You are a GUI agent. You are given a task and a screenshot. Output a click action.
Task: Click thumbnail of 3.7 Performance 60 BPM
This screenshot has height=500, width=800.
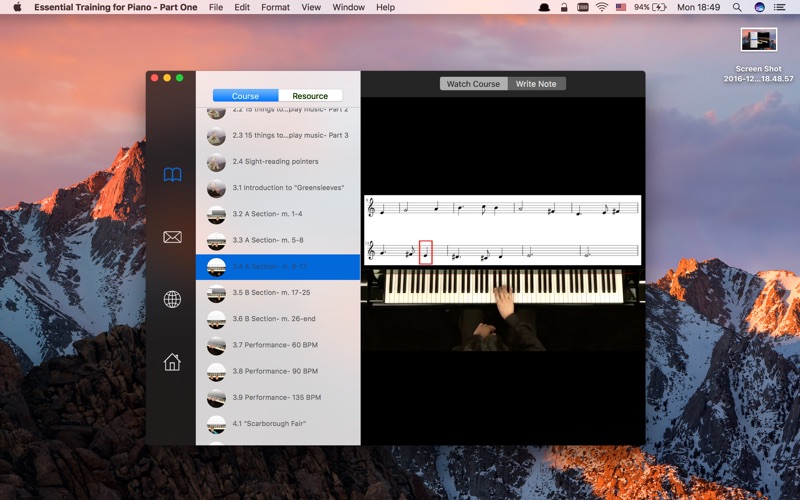pyautogui.click(x=216, y=345)
